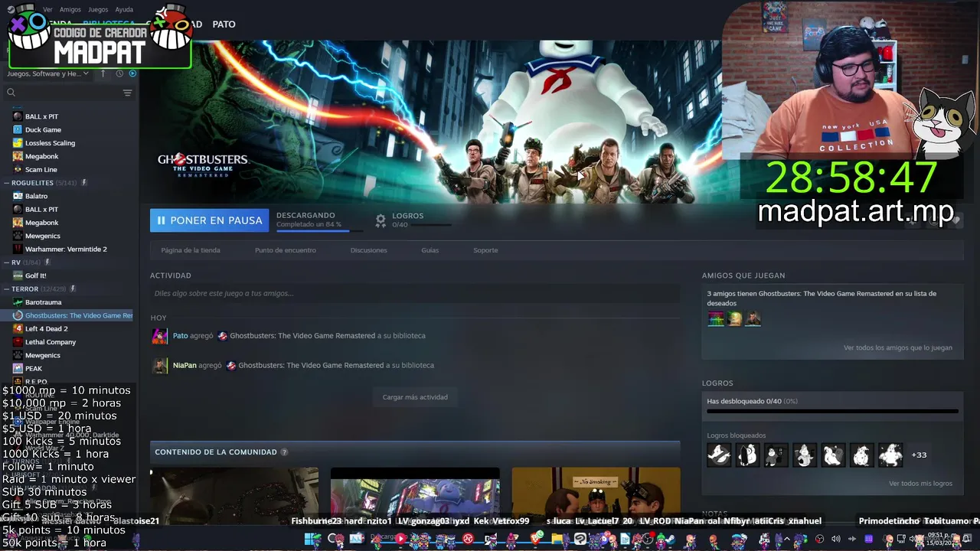Screen dimensions: 980x551
Task: Open the NiaPan user link in activity
Action: coord(185,366)
